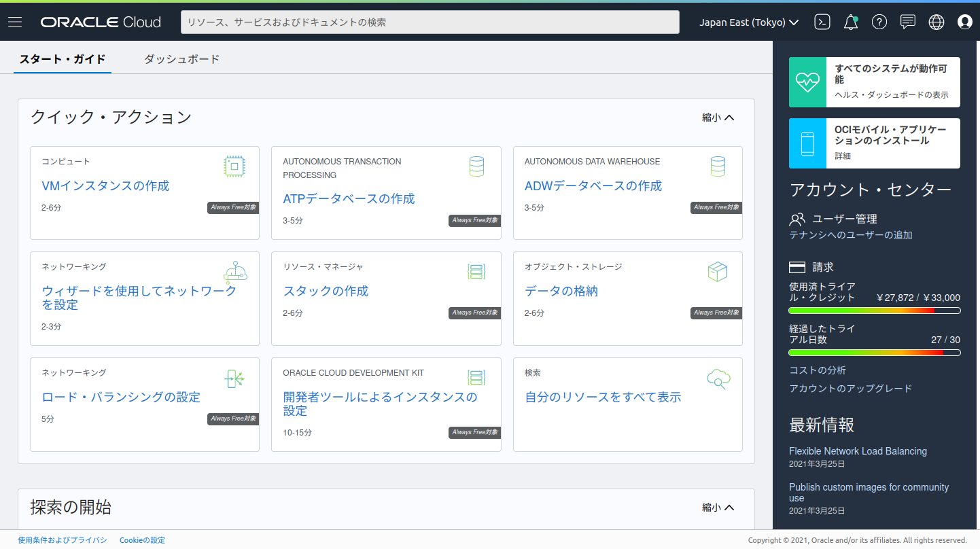The image size is (980, 549).
Task: Click the Object Storage box icon
Action: pos(718,272)
